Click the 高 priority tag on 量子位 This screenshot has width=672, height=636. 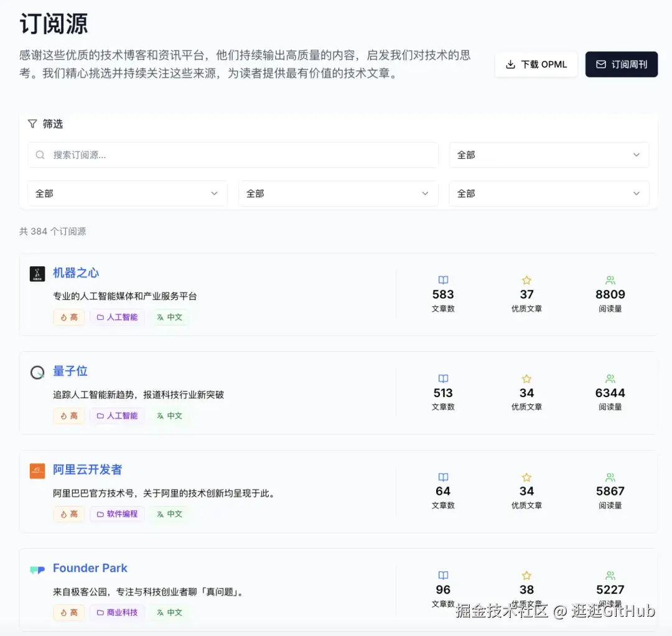click(x=69, y=416)
